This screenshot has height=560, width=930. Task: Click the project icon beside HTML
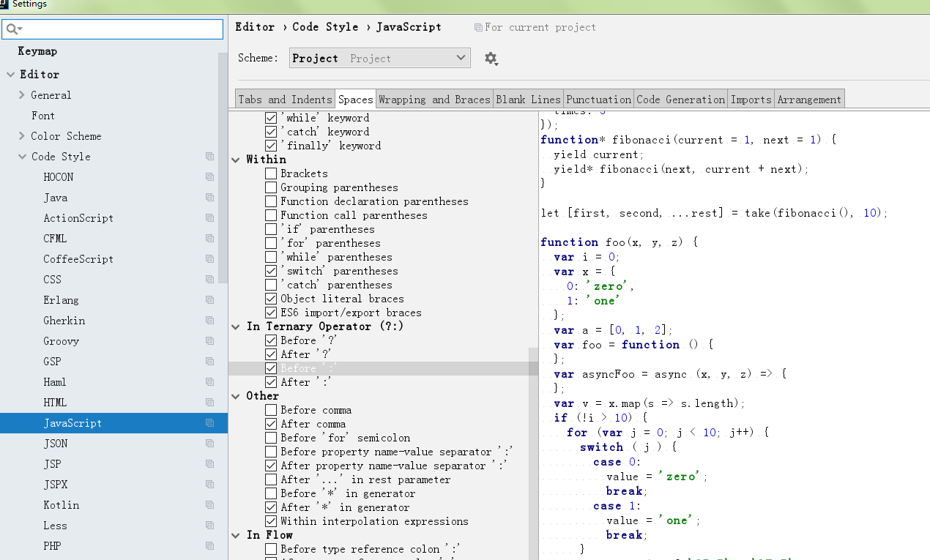pos(209,403)
